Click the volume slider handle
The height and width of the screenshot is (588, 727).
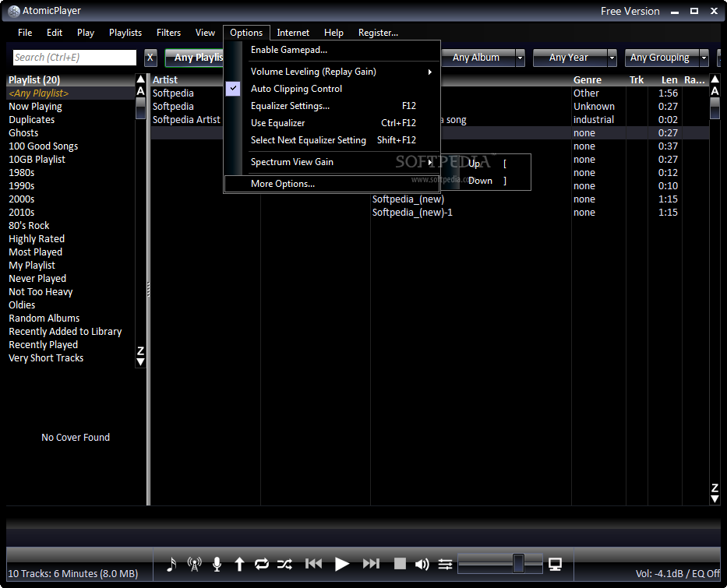(x=518, y=563)
